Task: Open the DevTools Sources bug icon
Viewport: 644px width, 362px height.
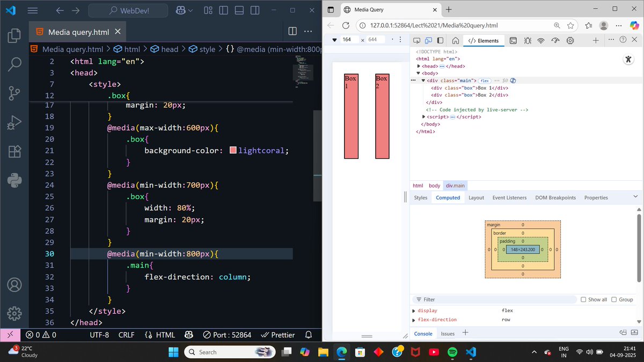Action: (x=528, y=40)
